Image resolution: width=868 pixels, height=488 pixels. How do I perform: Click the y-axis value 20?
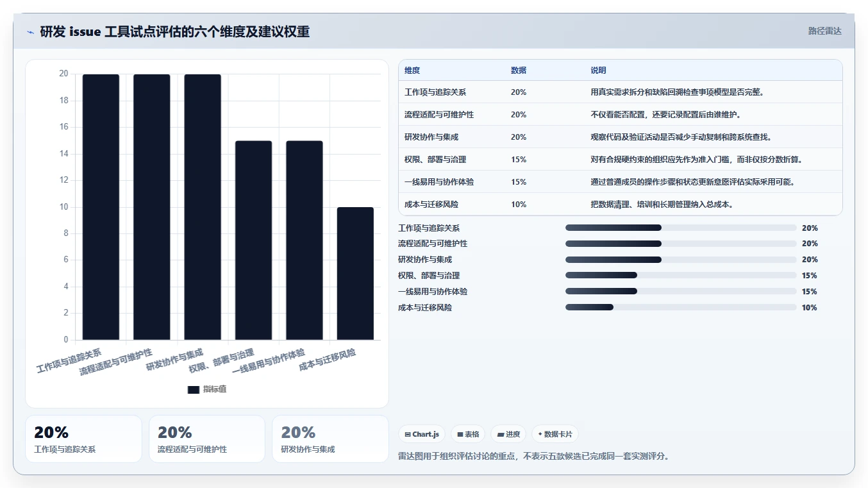coord(63,74)
